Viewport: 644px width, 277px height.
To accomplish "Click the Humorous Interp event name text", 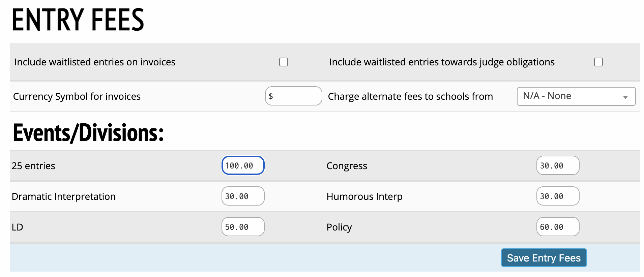I will coord(364,196).
